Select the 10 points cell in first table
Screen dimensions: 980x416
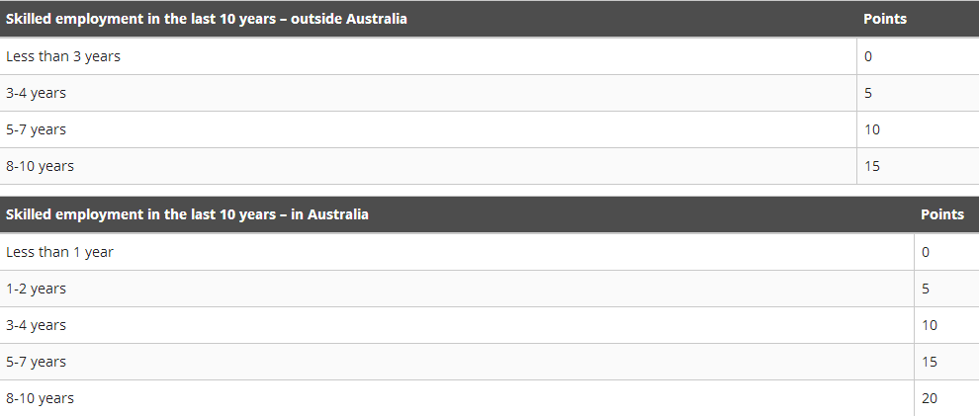tap(918, 129)
